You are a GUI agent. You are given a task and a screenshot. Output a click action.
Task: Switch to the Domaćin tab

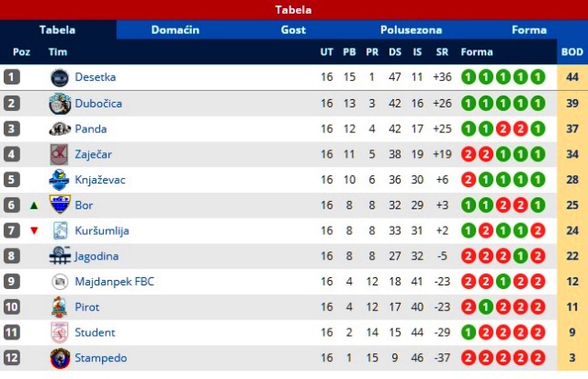175,30
